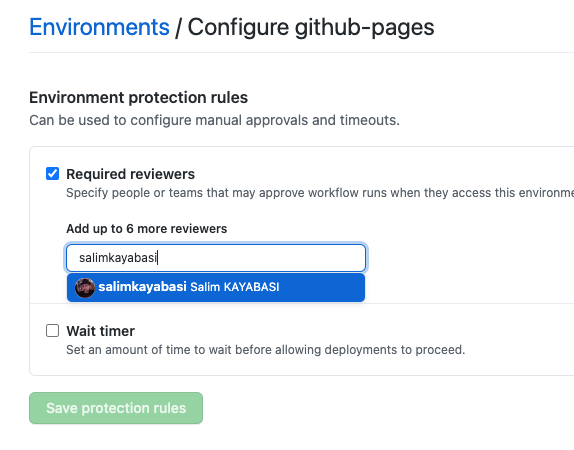
Task: Click the Add up to 6 more reviewers label
Action: (146, 229)
